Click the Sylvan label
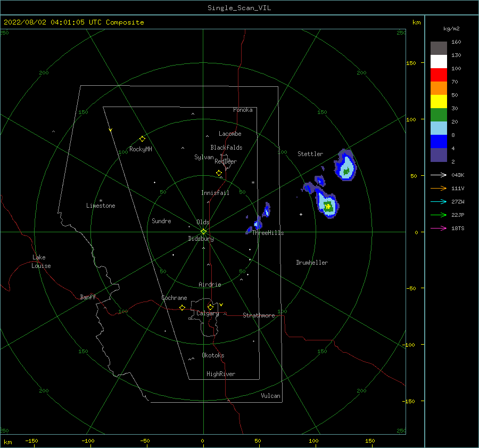Screen dimensions: 479x448 (204, 157)
